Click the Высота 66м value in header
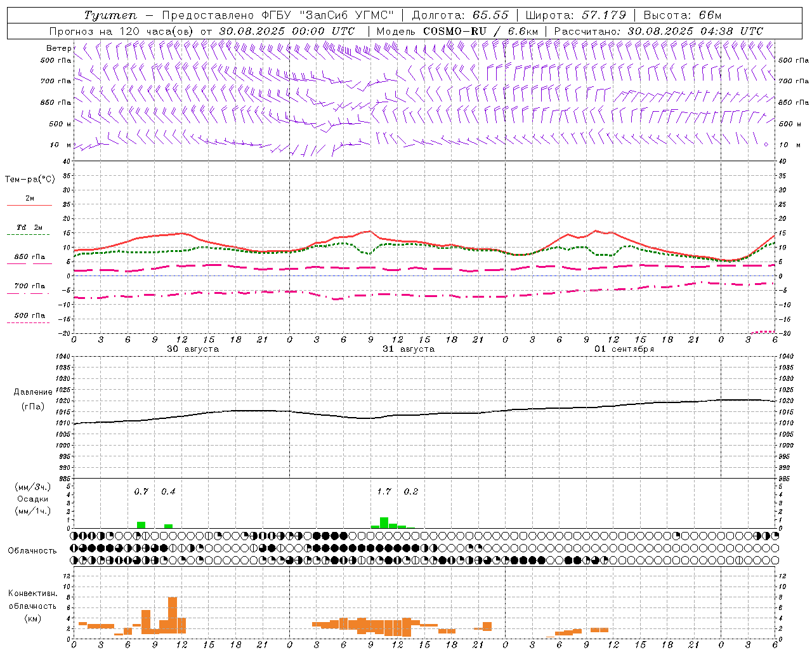This screenshot has height=650, width=812. click(710, 15)
